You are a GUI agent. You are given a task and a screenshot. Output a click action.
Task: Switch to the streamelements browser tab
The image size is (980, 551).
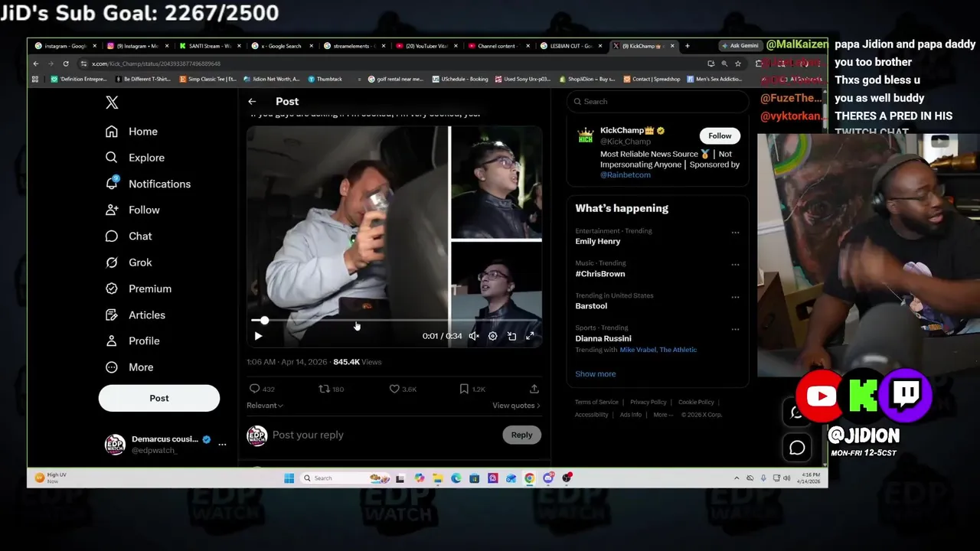click(x=354, y=46)
